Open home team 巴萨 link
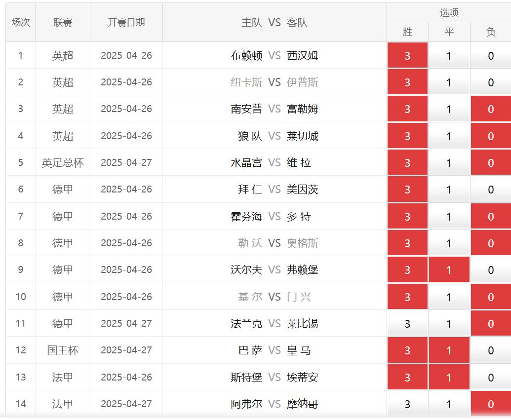 250,350
